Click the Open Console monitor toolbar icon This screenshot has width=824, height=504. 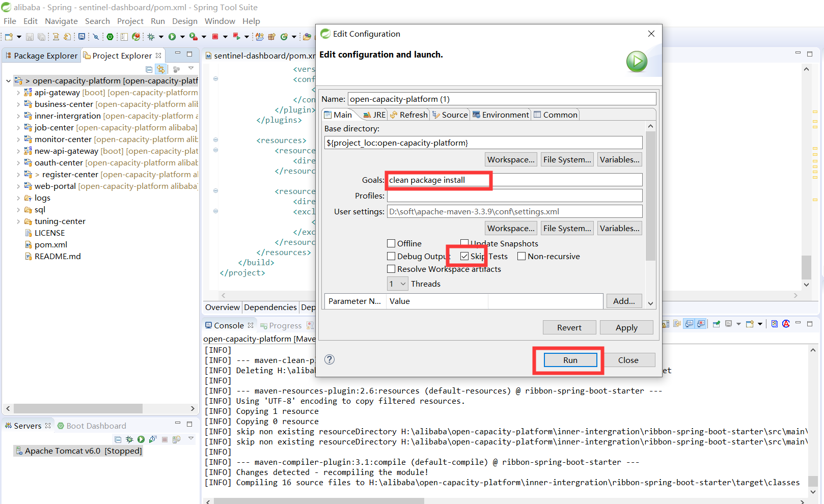(x=81, y=37)
